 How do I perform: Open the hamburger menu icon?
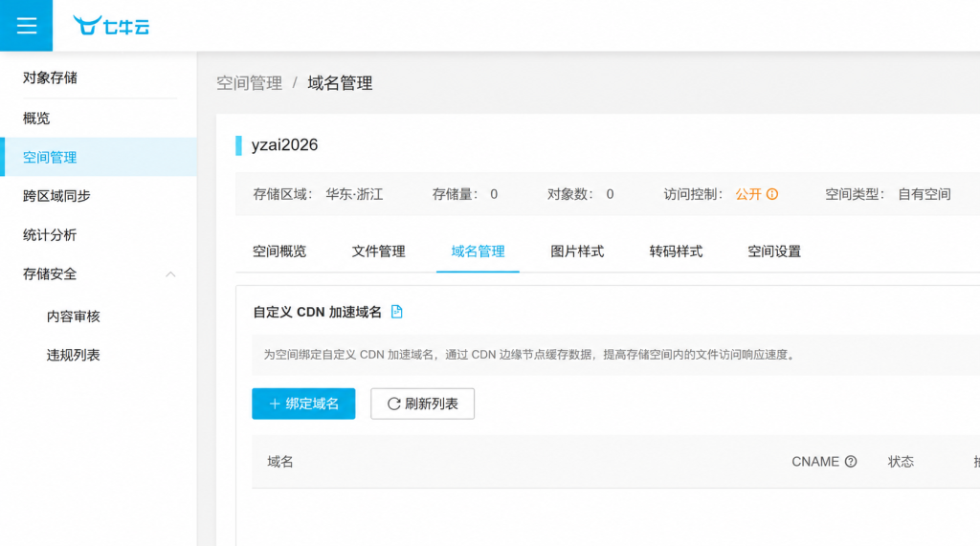(26, 26)
